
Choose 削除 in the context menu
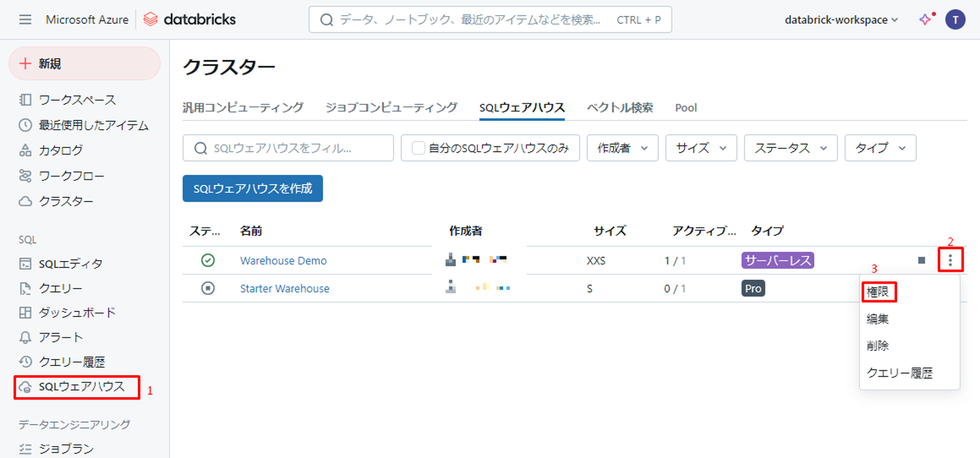[x=877, y=346]
